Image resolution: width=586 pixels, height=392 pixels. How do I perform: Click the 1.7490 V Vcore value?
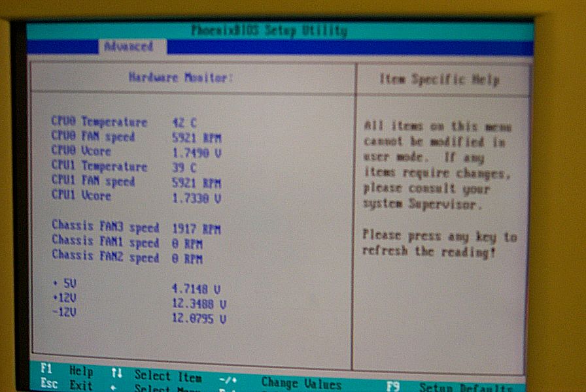pyautogui.click(x=197, y=153)
